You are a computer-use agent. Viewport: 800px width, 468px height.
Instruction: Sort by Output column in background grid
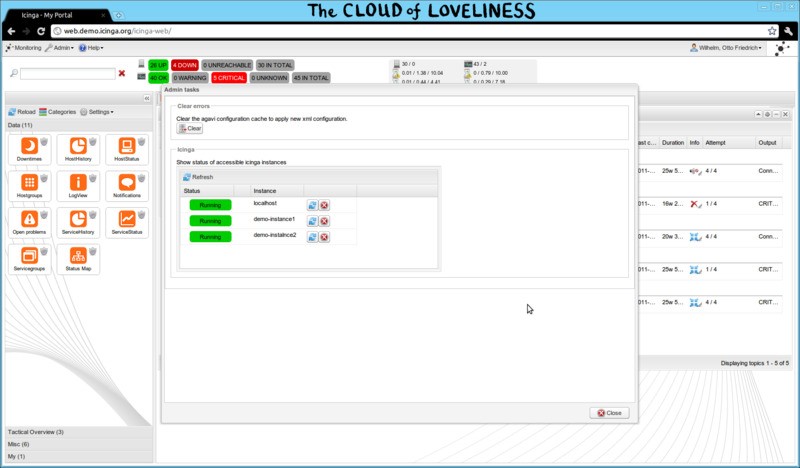pos(767,143)
